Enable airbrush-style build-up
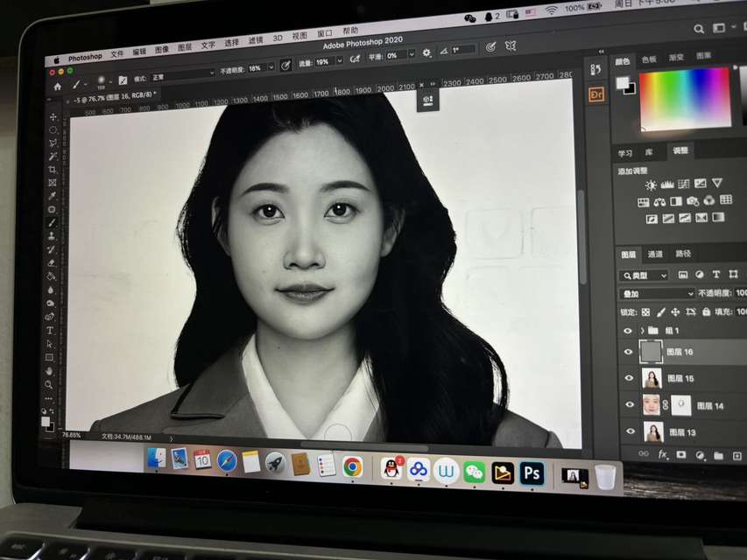 coord(355,59)
